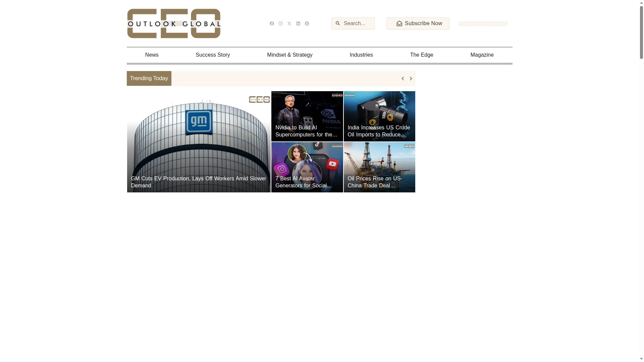Open Oil Prices Rise on US-China headline
This screenshot has width=644, height=362.
(375, 182)
